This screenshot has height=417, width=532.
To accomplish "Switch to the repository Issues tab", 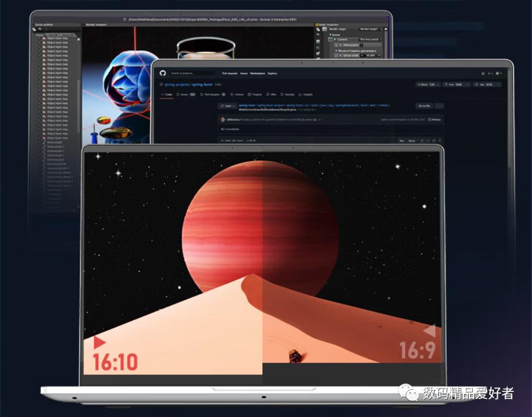I will tap(186, 95).
